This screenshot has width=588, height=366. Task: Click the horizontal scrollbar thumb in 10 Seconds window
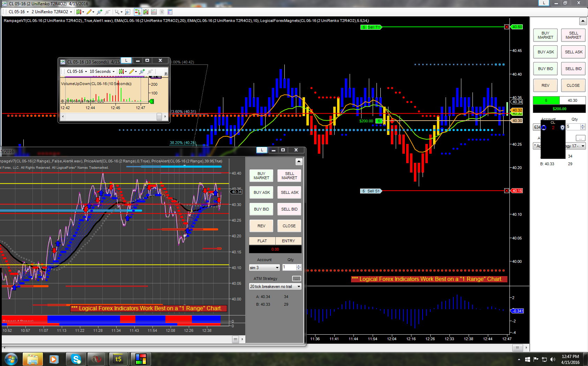click(159, 117)
